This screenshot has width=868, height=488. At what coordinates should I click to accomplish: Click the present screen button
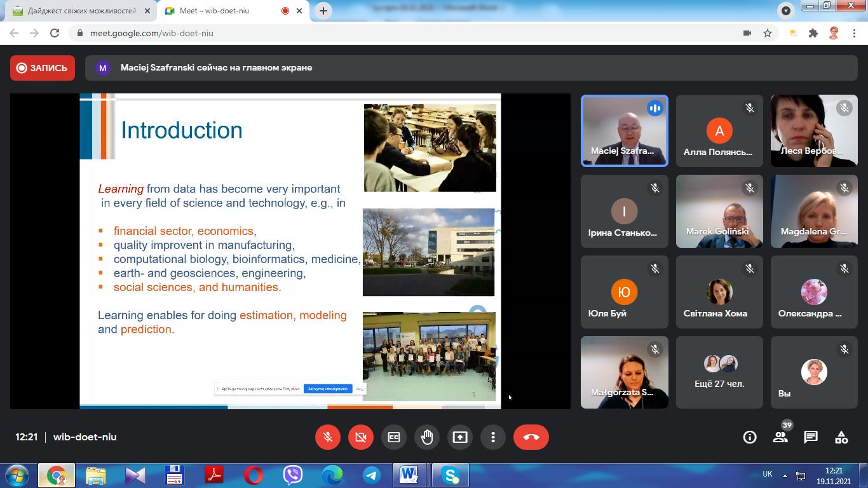click(x=460, y=437)
